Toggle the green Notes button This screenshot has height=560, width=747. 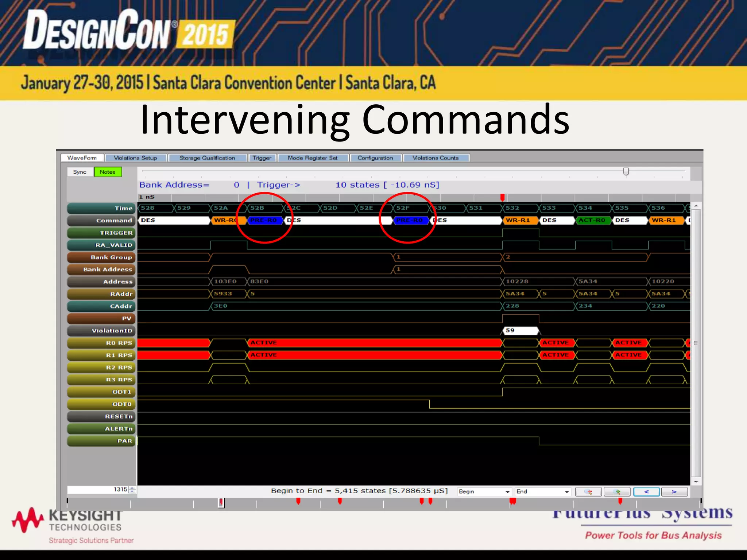point(108,172)
